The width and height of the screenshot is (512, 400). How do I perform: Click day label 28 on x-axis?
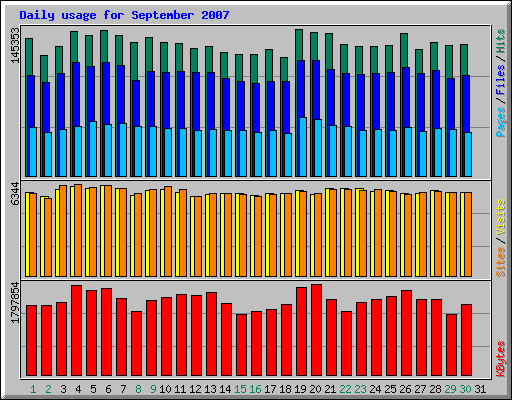pyautogui.click(x=435, y=389)
